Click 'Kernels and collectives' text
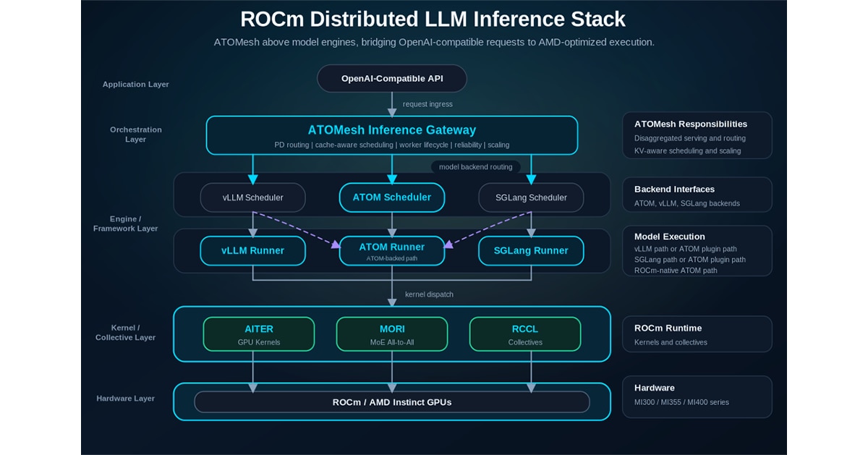This screenshot has height=455, width=868. pyautogui.click(x=671, y=342)
